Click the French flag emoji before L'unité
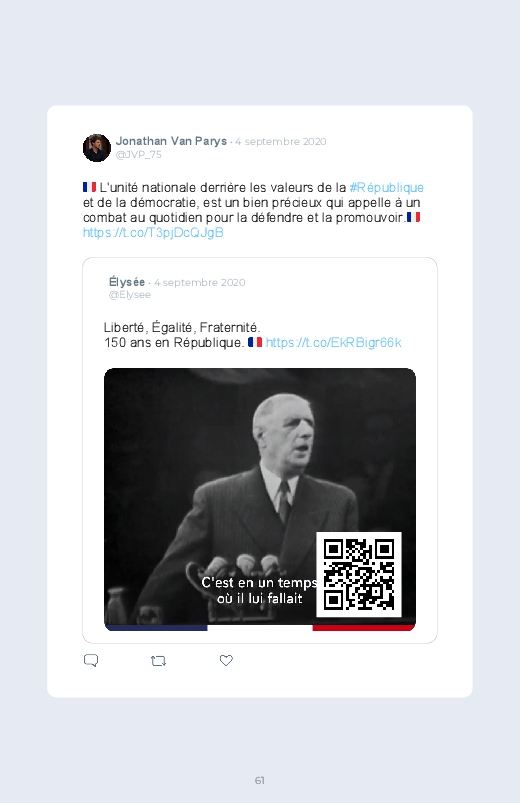This screenshot has height=803, width=520. pyautogui.click(x=90, y=187)
